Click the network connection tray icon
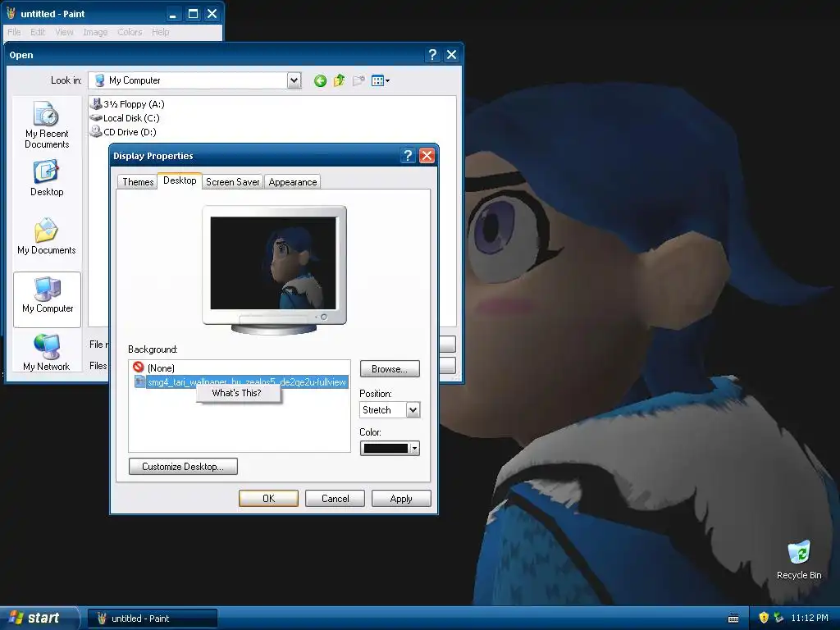 coord(778,618)
